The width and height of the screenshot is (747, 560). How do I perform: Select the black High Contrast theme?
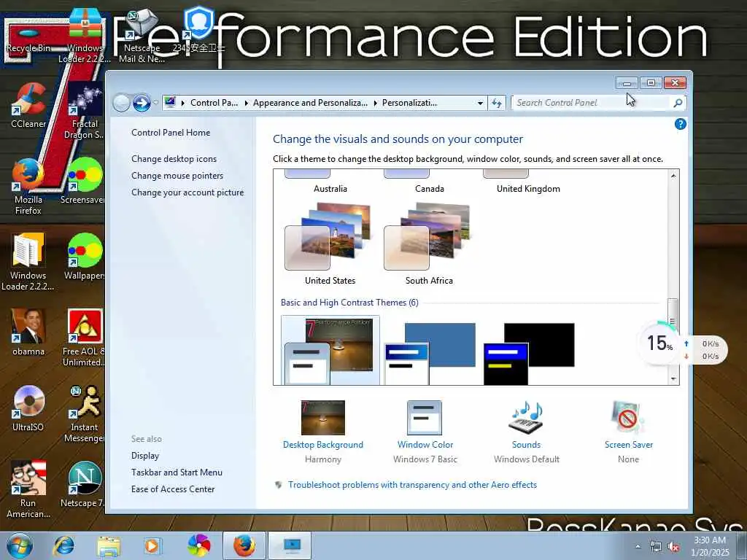click(x=529, y=352)
